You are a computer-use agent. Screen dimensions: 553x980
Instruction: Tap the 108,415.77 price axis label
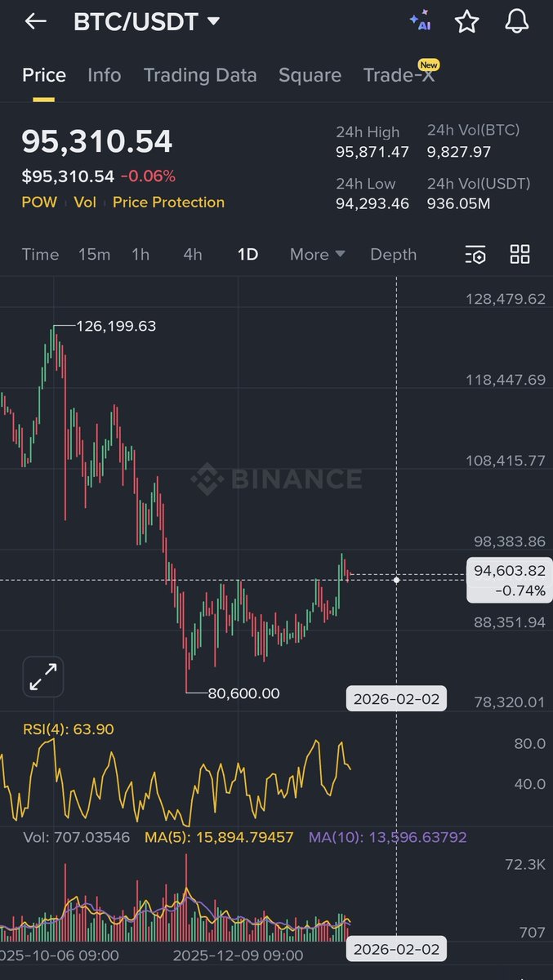click(x=506, y=461)
